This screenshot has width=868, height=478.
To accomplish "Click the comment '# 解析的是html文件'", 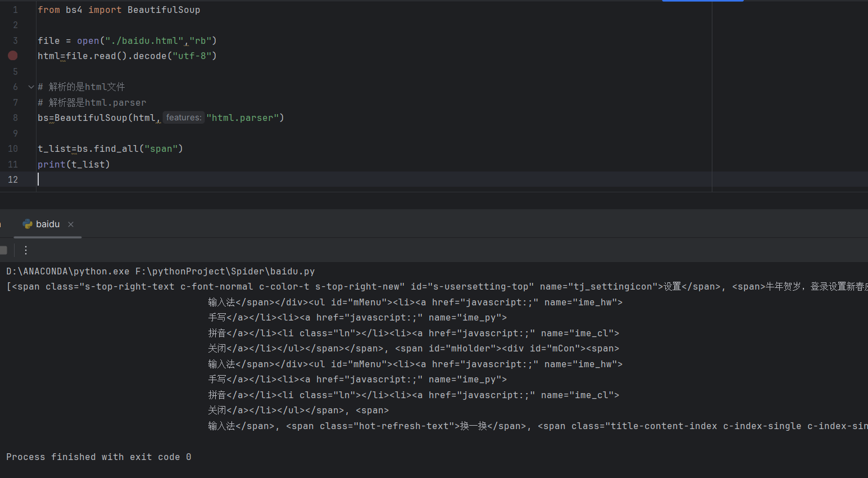I will [81, 87].
